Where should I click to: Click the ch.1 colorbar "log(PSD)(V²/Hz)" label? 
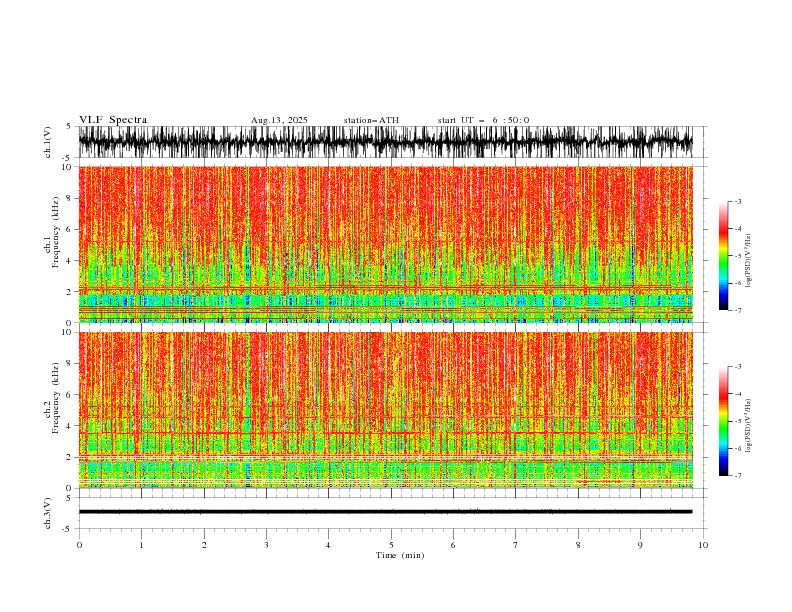(x=749, y=261)
